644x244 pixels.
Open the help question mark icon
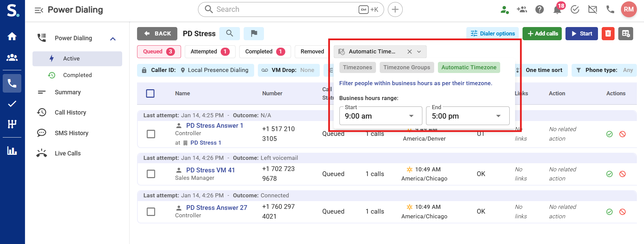539,10
